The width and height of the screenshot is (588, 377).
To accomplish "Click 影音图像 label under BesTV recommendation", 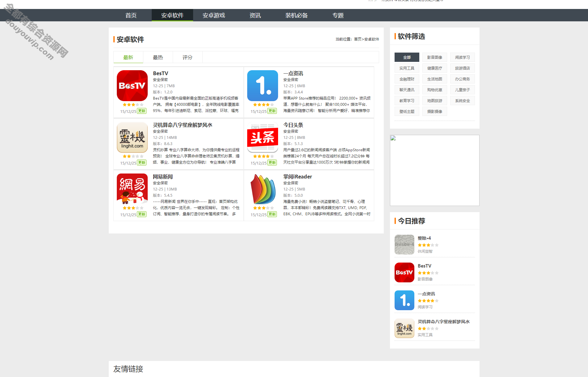I will point(425,279).
